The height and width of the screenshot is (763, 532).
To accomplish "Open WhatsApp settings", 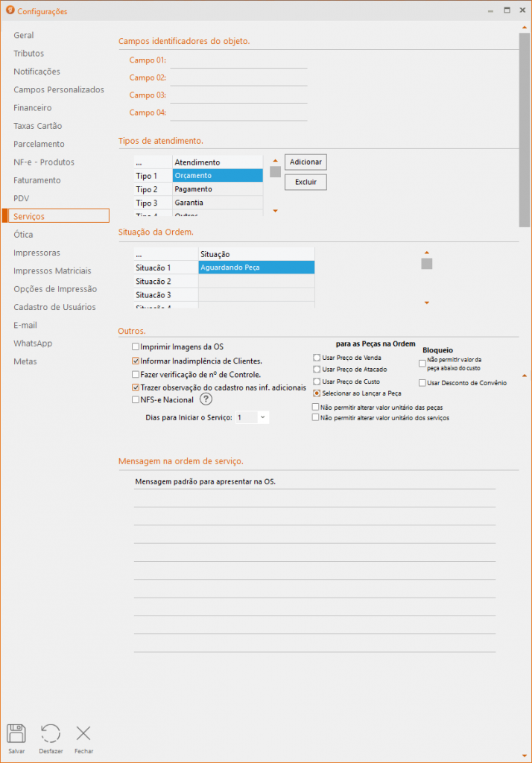I will [x=33, y=343].
